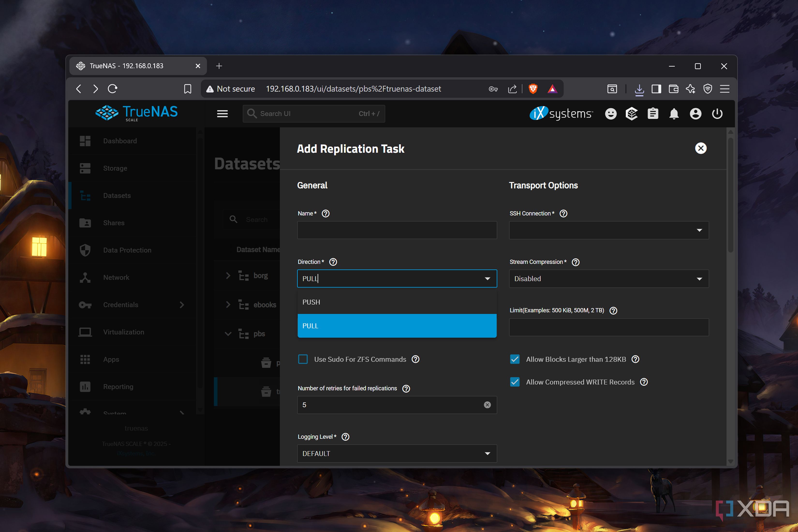
Task: Close the Add Replication Task panel
Action: click(701, 148)
